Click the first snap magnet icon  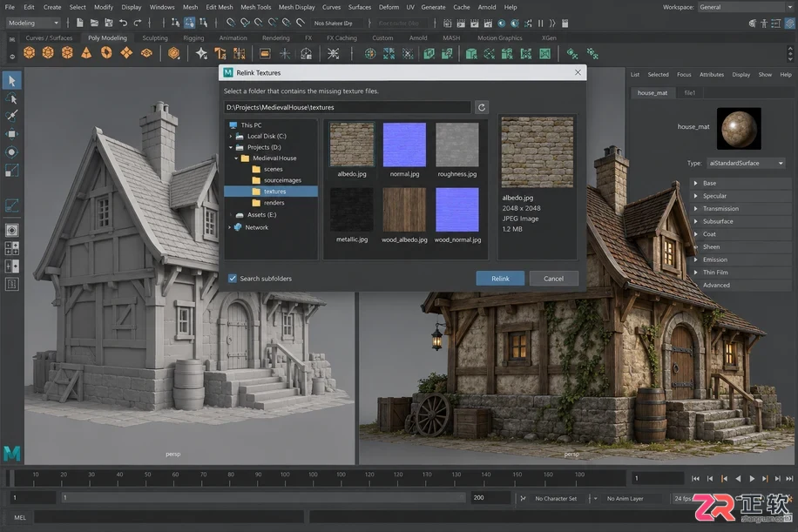[x=231, y=23]
